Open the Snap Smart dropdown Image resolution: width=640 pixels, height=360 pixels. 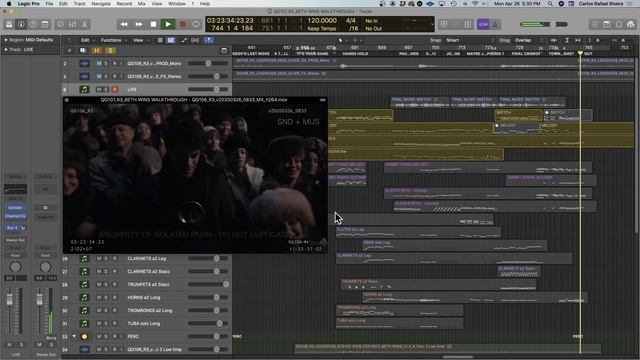[469, 40]
